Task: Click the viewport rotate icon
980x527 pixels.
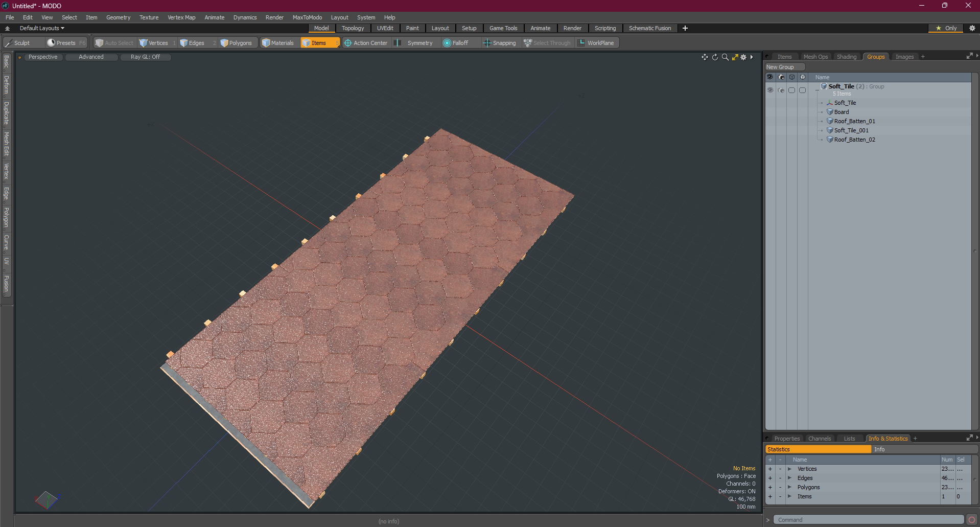Action: (x=715, y=57)
